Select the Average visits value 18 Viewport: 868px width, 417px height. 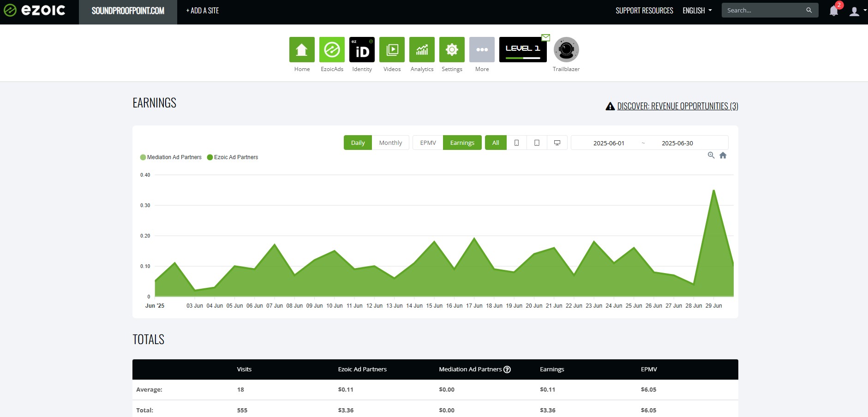click(240, 389)
